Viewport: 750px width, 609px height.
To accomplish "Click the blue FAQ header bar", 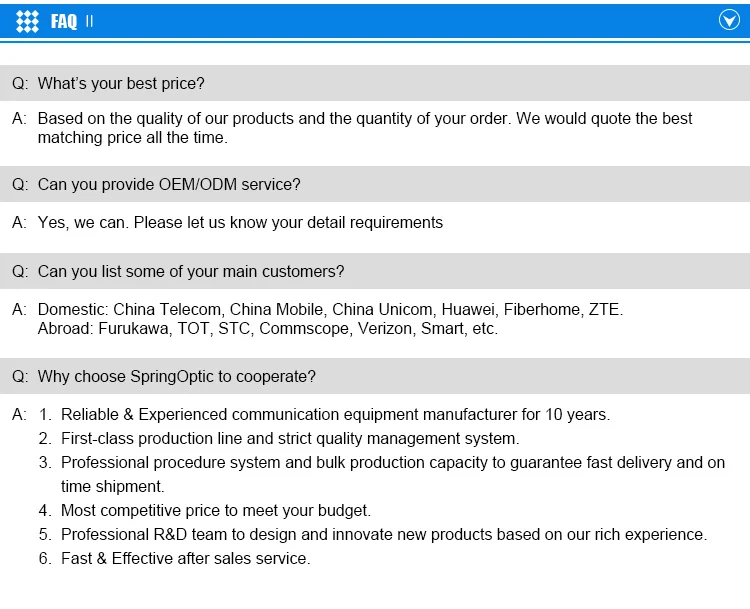I will coord(375,21).
